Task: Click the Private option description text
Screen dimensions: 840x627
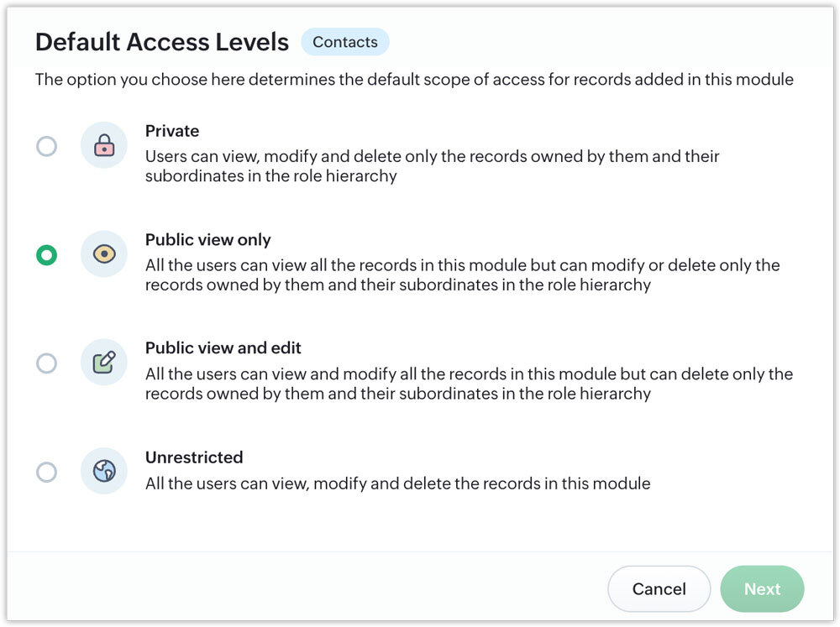Action: (x=432, y=166)
